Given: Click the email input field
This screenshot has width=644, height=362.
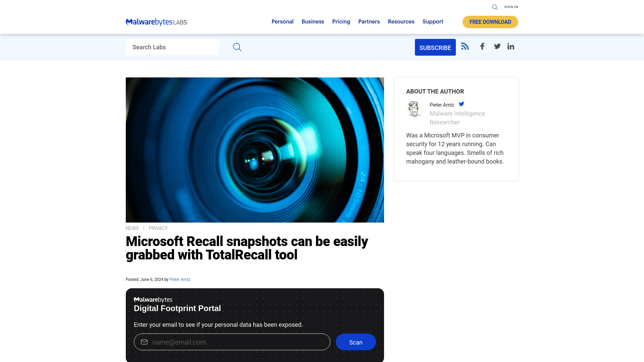Looking at the screenshot, I should tap(232, 342).
